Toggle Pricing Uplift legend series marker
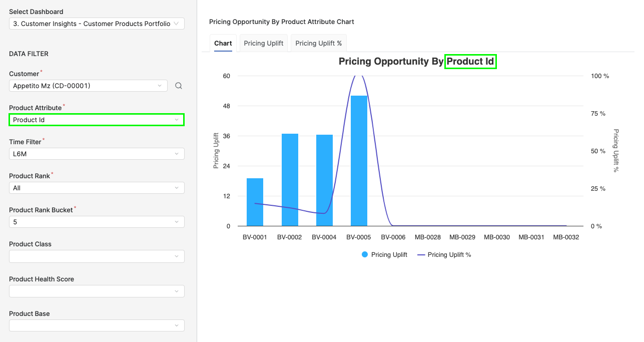644x342 pixels. 365,255
